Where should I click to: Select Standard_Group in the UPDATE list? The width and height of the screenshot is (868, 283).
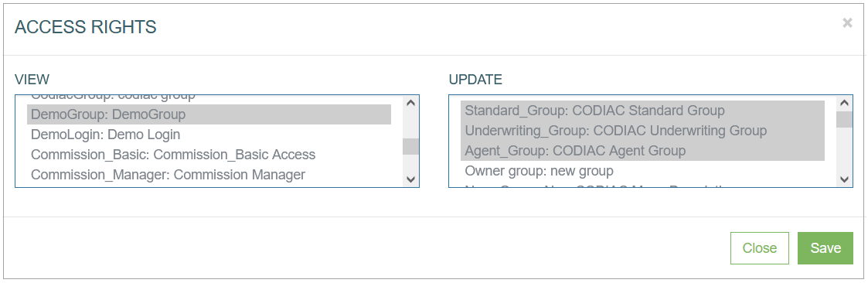(643, 111)
